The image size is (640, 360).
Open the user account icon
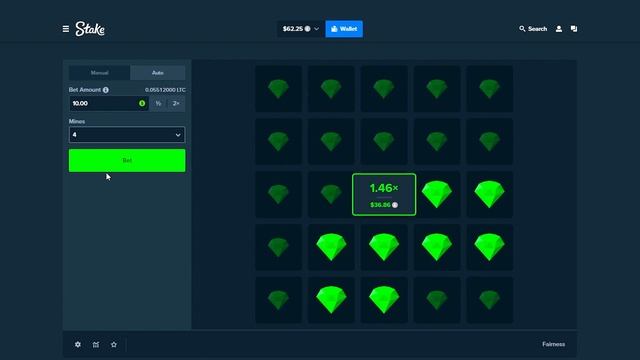coord(559,29)
